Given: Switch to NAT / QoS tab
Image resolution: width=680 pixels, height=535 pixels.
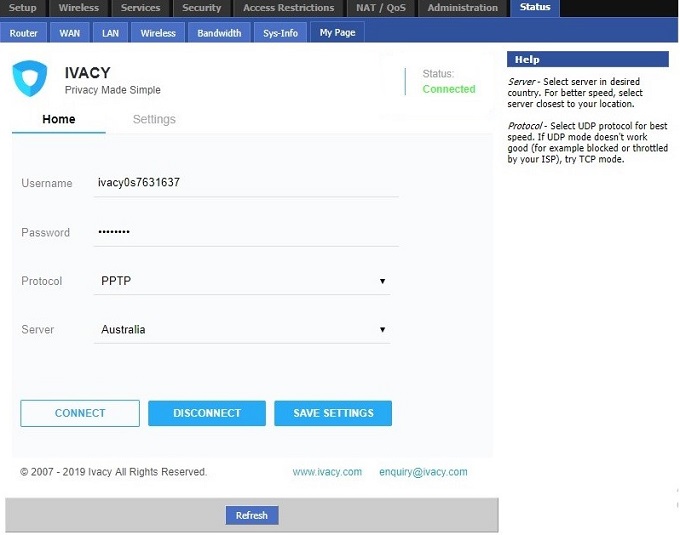Looking at the screenshot, I should pos(381,8).
